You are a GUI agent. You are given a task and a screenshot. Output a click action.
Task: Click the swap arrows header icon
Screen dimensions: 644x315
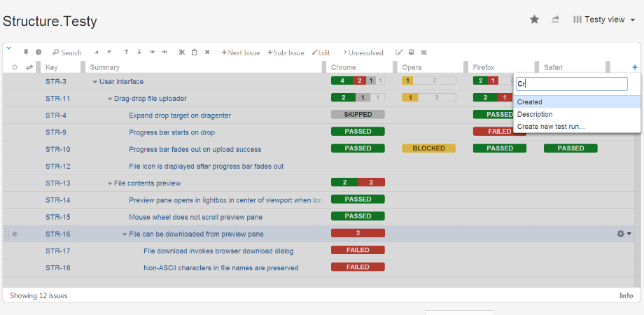(x=29, y=67)
